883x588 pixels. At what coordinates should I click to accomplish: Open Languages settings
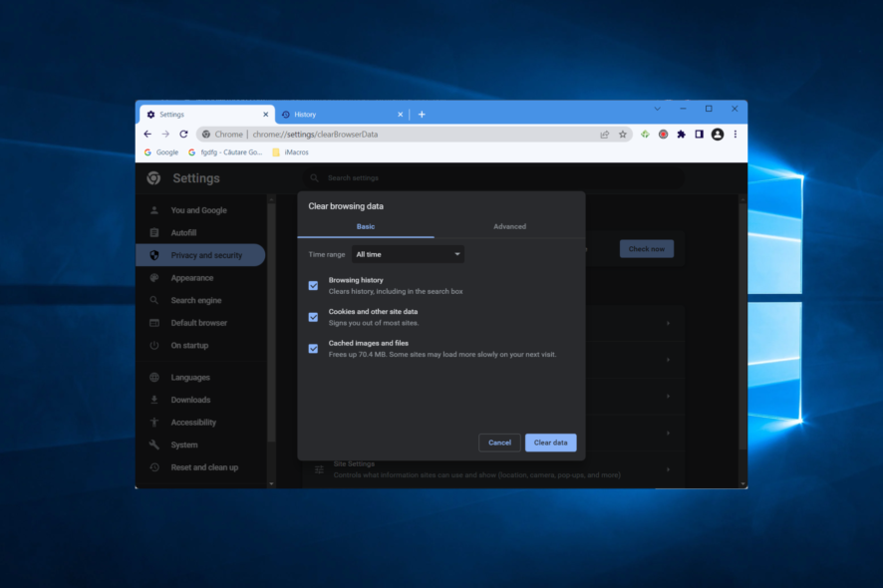tap(200, 378)
